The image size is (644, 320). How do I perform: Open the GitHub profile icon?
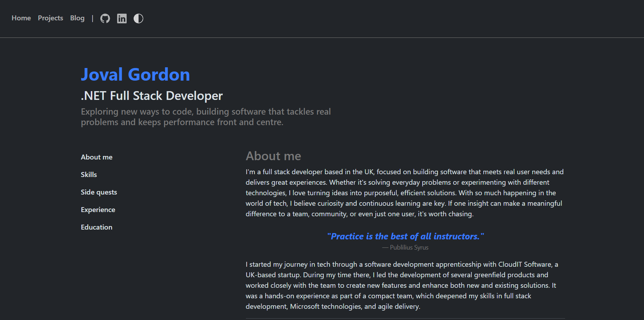tap(105, 18)
